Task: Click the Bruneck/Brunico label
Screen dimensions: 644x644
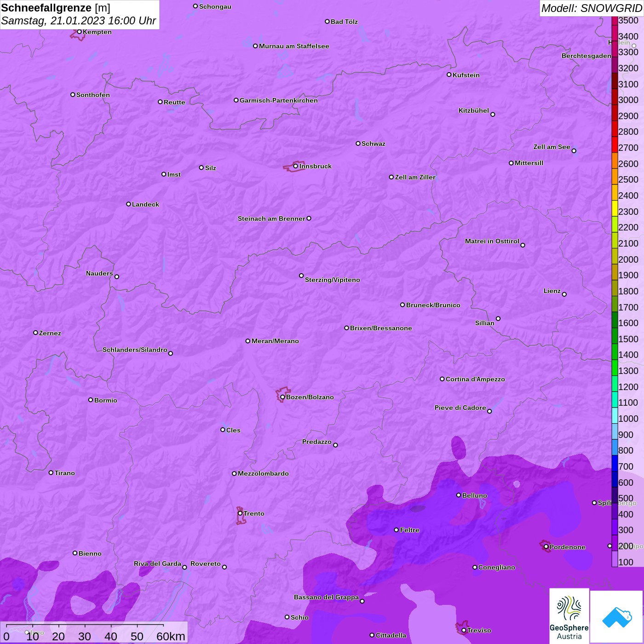Action: click(x=433, y=305)
